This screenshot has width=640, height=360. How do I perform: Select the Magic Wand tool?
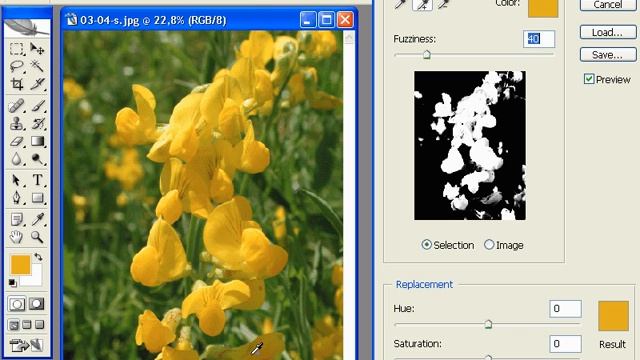(x=37, y=66)
